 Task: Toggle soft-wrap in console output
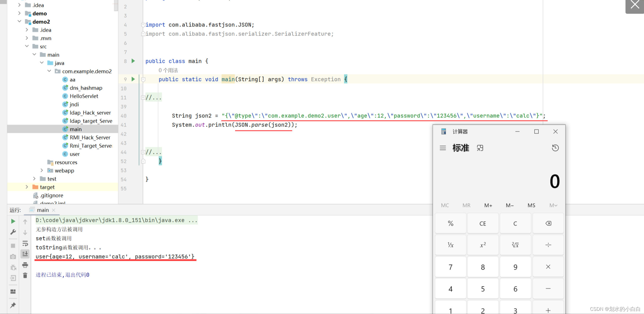(25, 243)
